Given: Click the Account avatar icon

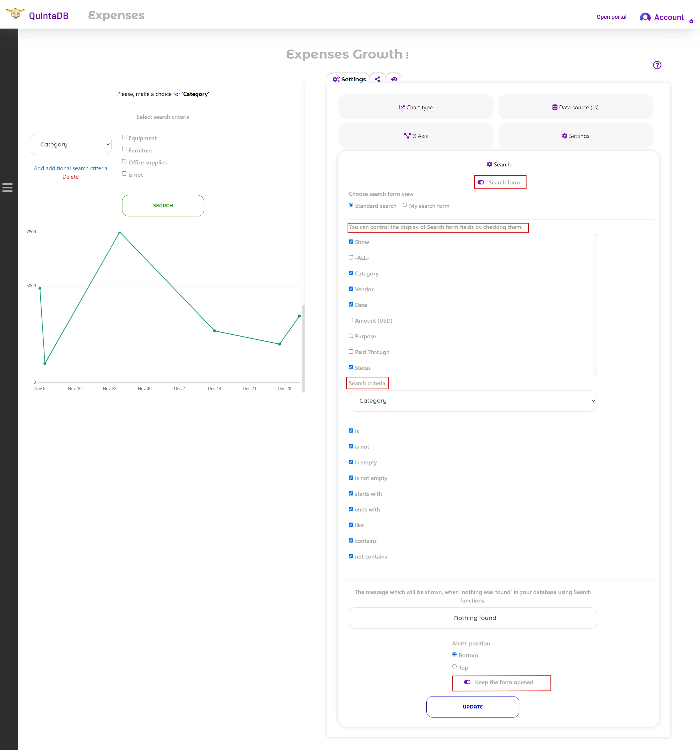Looking at the screenshot, I should (645, 17).
